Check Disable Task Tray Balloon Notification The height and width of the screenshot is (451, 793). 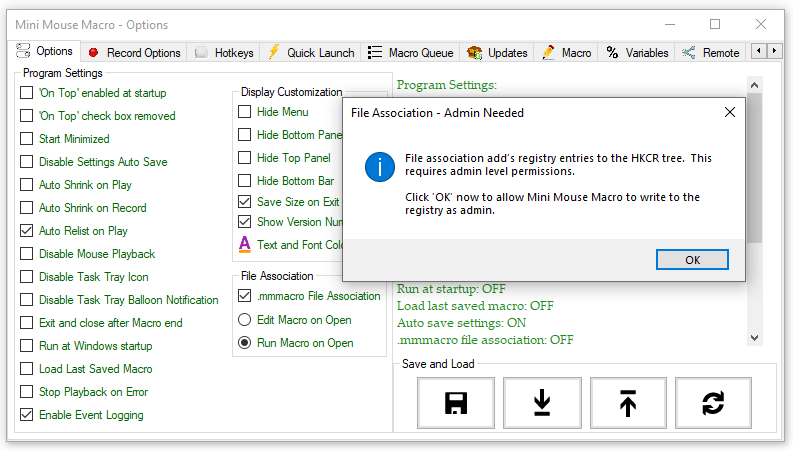tap(26, 300)
